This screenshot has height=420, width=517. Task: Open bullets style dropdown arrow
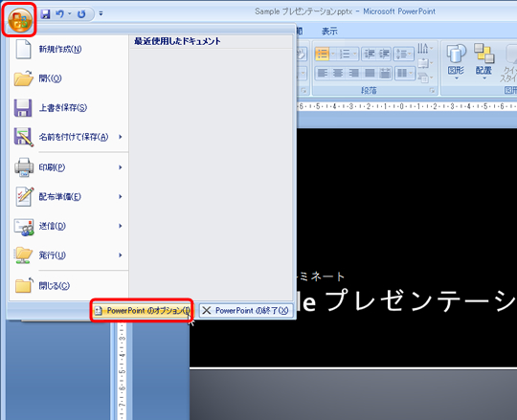333,54
